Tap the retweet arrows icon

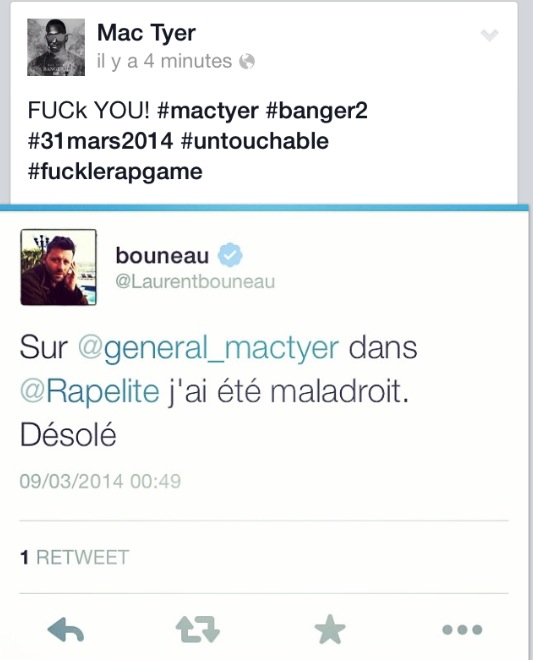[x=197, y=629]
